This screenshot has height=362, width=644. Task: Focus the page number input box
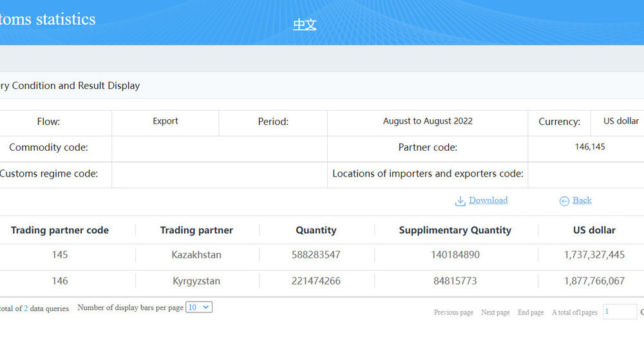click(620, 312)
